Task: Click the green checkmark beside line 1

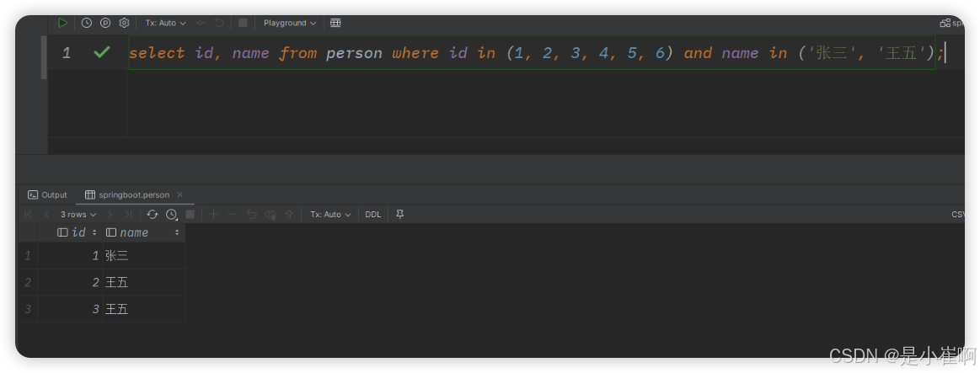Action: point(101,52)
